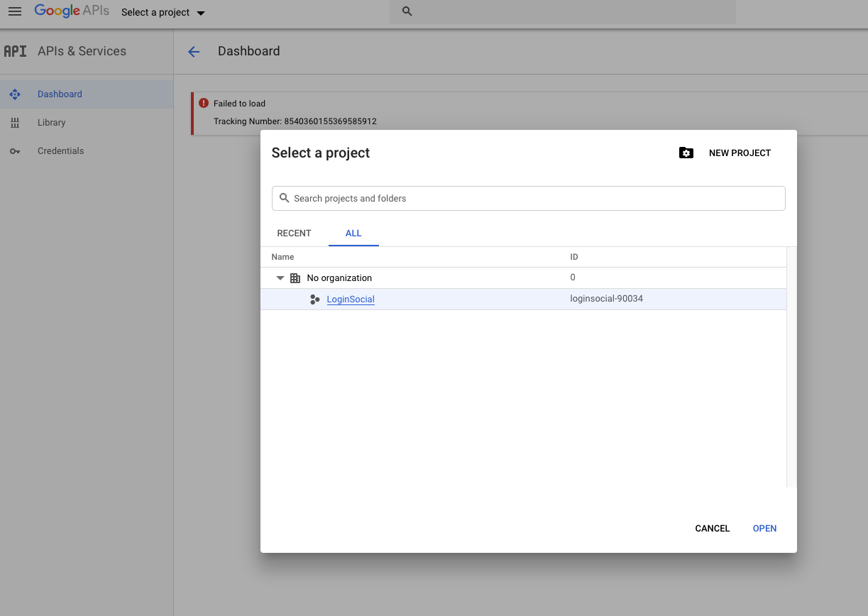Click the NEW PROJECT button
The width and height of the screenshot is (868, 616).
pos(739,153)
